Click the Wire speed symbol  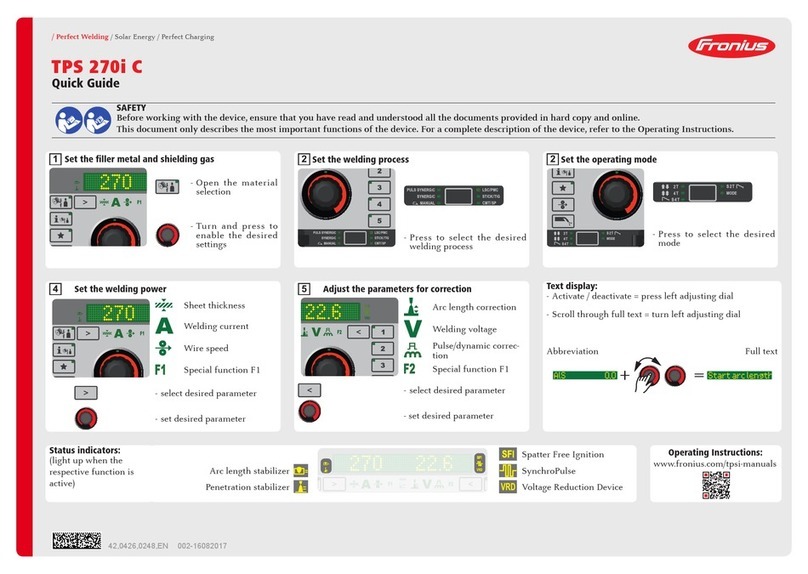click(163, 348)
